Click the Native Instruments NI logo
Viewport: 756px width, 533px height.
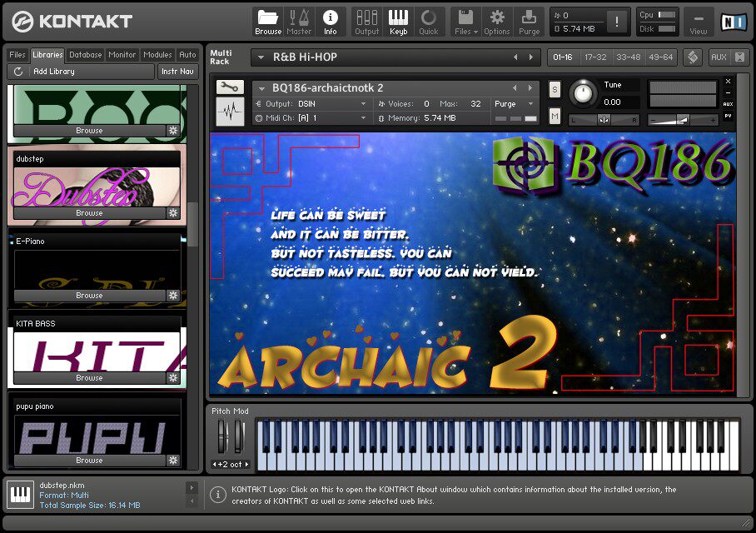tap(734, 22)
